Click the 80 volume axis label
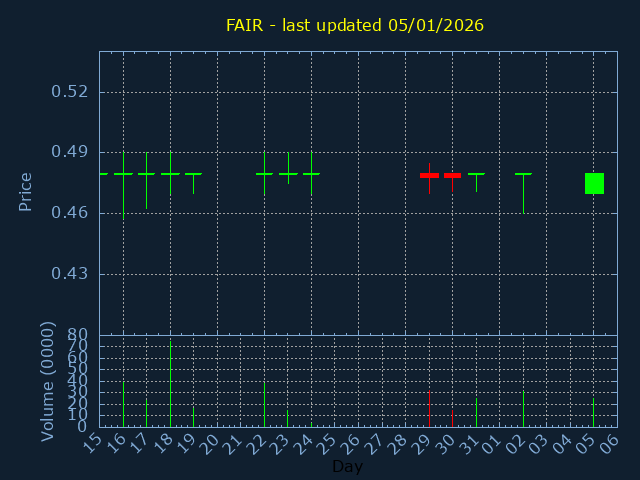640x480 pixels. pyautogui.click(x=78, y=335)
